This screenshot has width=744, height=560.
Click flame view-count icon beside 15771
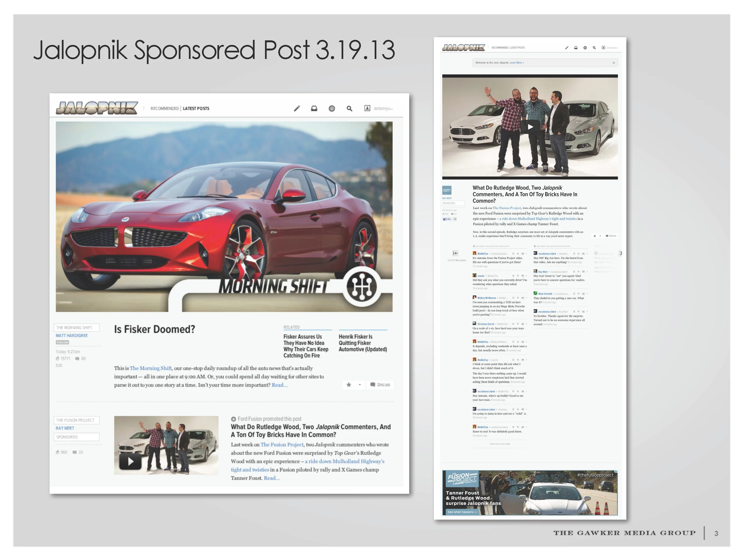57,358
